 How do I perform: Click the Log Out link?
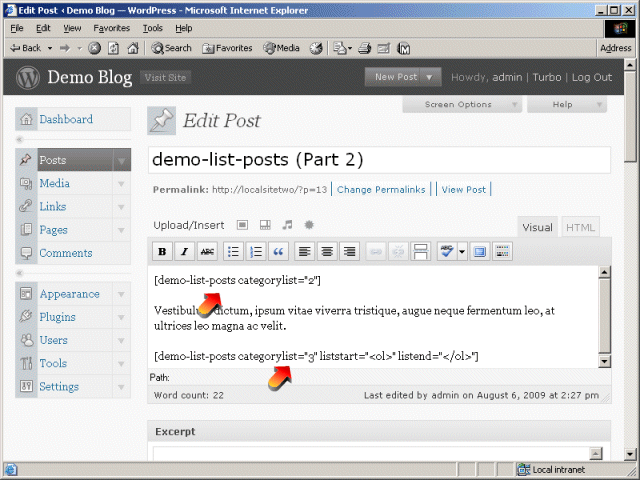592,77
